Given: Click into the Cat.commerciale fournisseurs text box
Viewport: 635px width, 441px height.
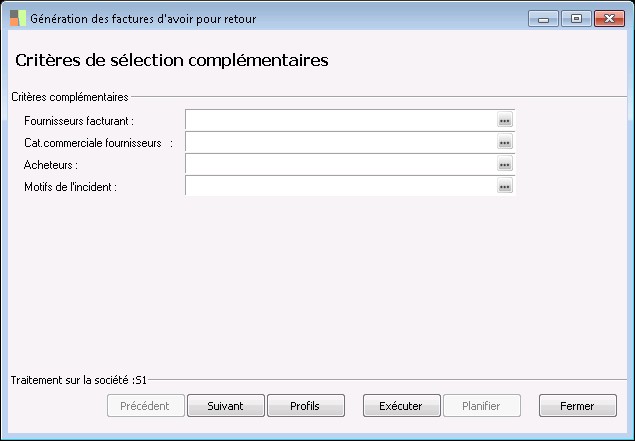Looking at the screenshot, I should coord(340,143).
